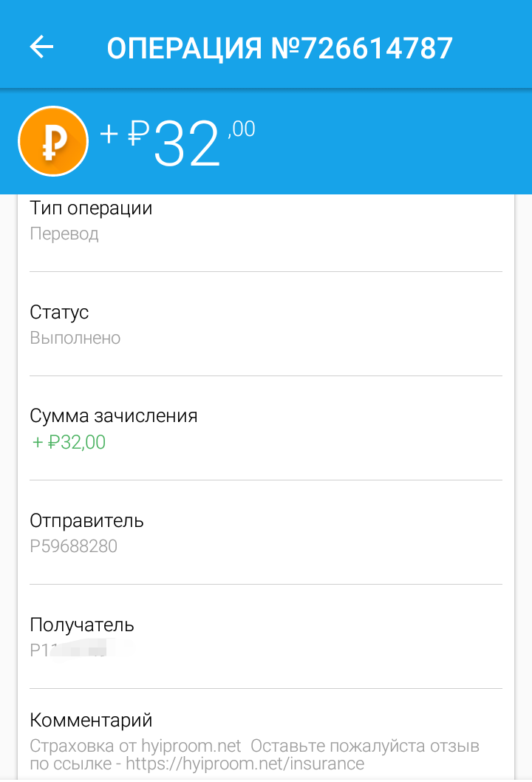This screenshot has height=782, width=532.
Task: Tap the Перевод operation type value
Action: (x=64, y=234)
